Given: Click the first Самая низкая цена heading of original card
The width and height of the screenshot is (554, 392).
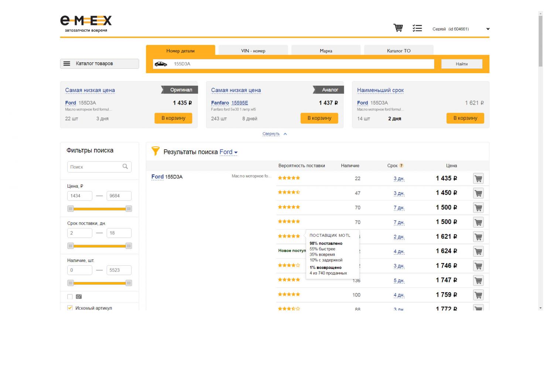Looking at the screenshot, I should (90, 90).
